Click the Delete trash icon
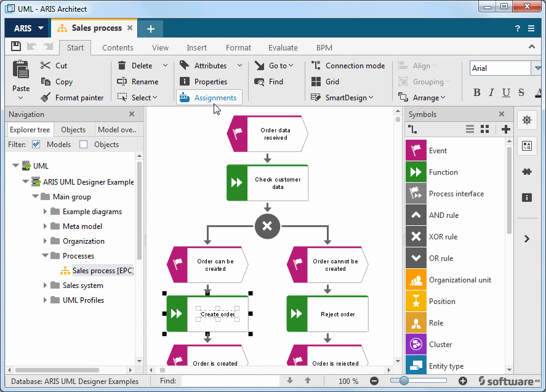The width and height of the screenshot is (546, 392). (121, 65)
